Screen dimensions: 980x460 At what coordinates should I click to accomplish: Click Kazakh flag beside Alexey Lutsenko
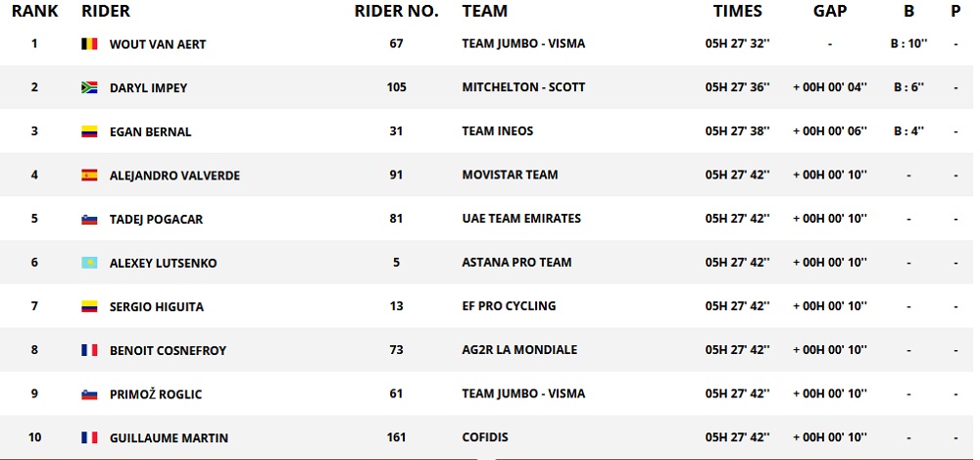(89, 263)
